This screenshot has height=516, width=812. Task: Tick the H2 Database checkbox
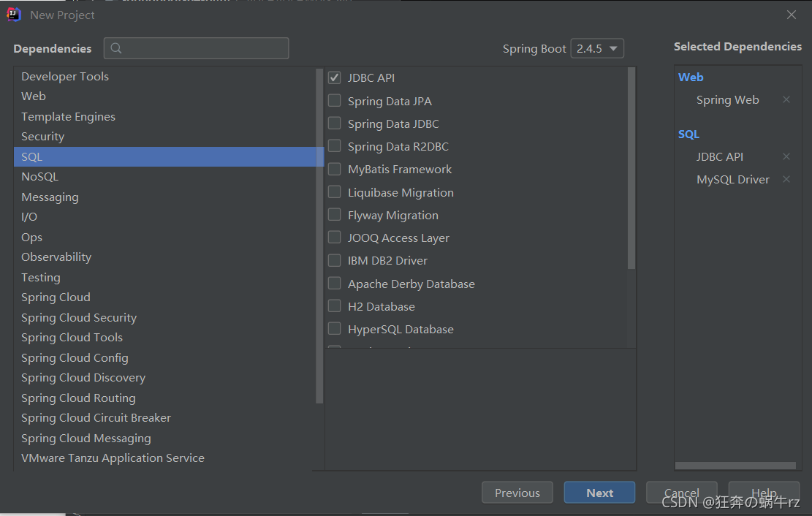pos(335,306)
